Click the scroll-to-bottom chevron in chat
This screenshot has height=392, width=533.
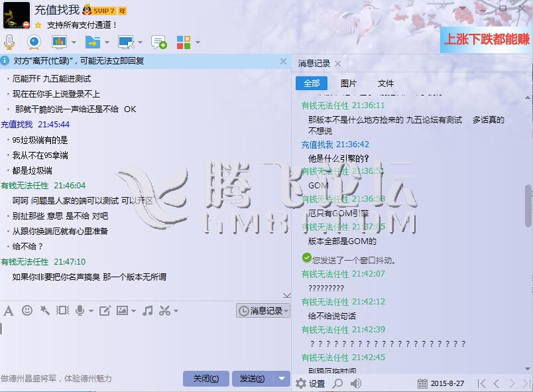(287, 295)
